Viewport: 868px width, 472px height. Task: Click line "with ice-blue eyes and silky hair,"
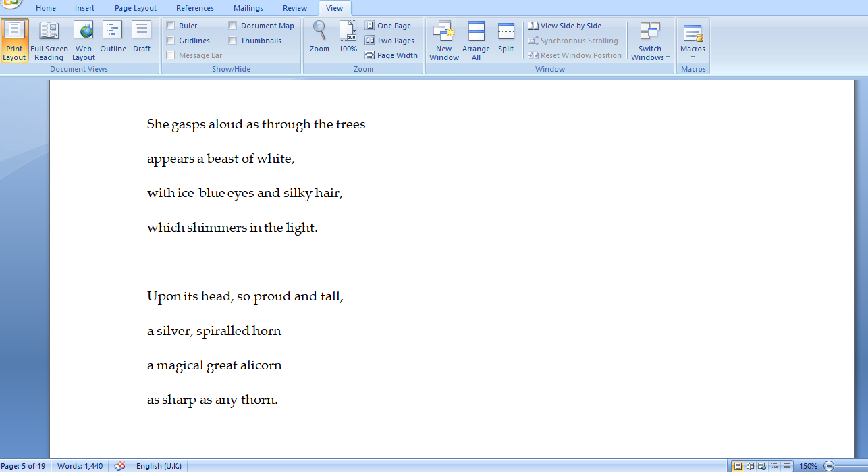245,193
